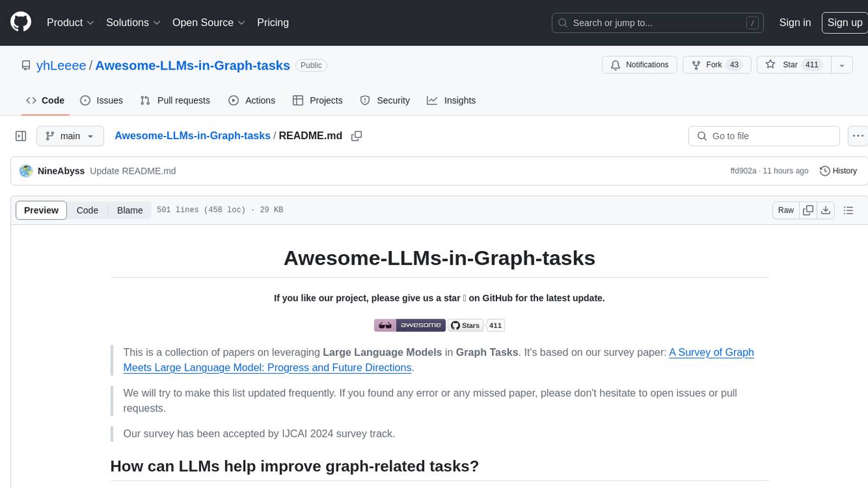Focus the Search or jump to field

[x=659, y=23]
